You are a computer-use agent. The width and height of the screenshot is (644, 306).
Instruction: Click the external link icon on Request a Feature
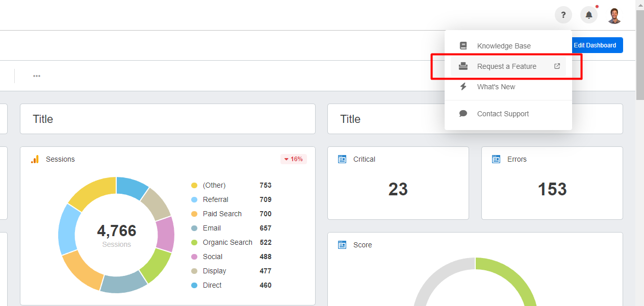pos(557,66)
